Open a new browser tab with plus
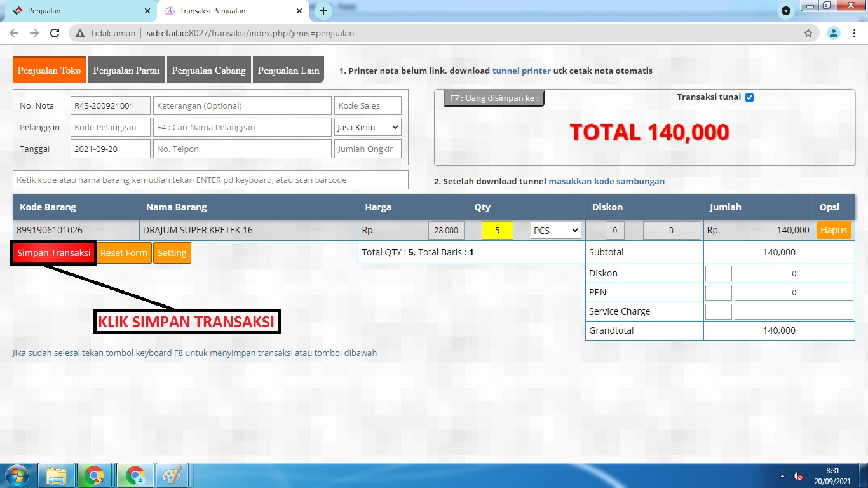The image size is (868, 488). coord(323,11)
